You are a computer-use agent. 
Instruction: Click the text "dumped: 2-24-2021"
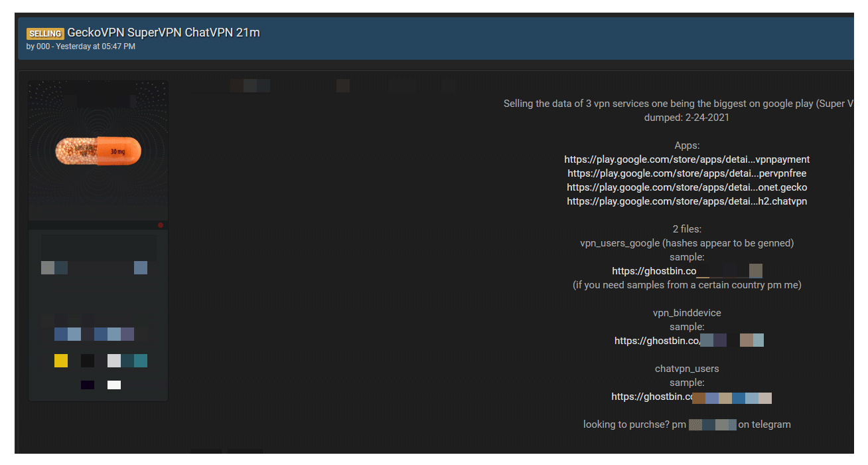click(687, 118)
